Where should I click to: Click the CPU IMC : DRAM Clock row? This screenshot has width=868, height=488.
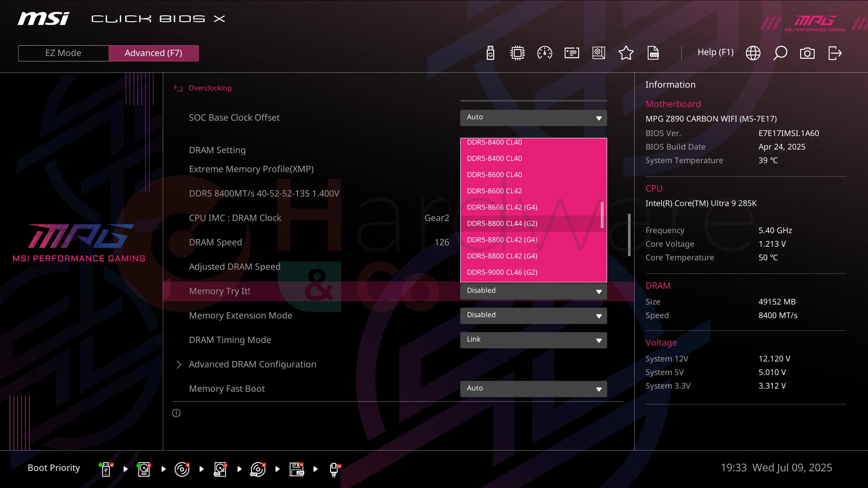click(x=319, y=218)
